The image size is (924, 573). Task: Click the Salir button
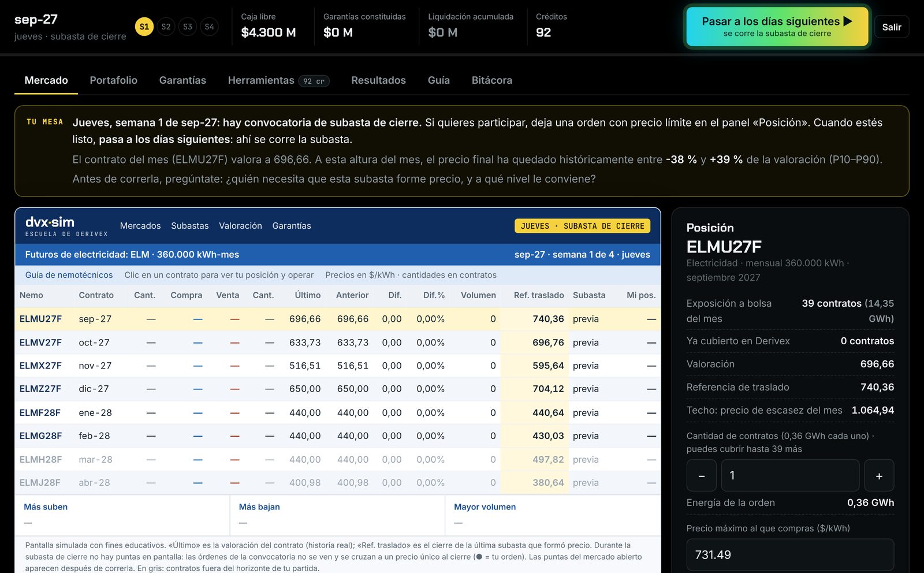point(892,27)
